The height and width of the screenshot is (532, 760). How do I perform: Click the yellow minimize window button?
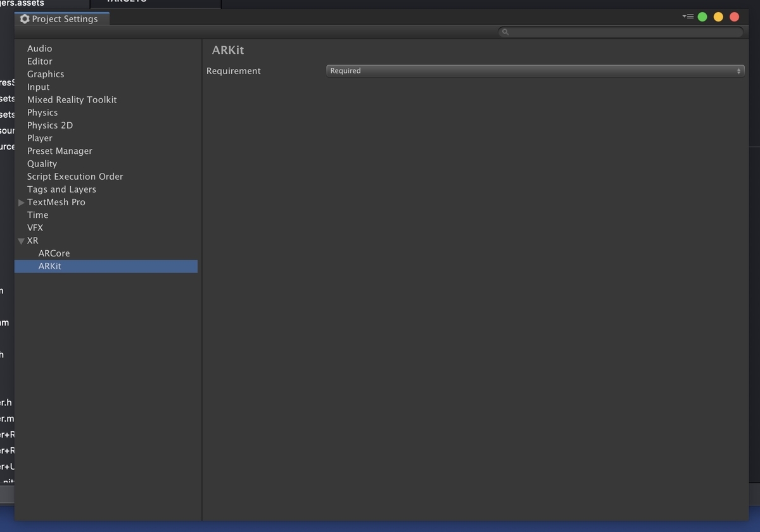point(718,17)
